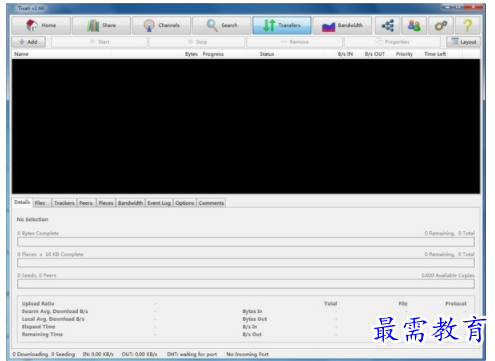Click 'DHT: waiting for port' status entry
Viewport: 495px width, 361px height.
click(x=192, y=354)
